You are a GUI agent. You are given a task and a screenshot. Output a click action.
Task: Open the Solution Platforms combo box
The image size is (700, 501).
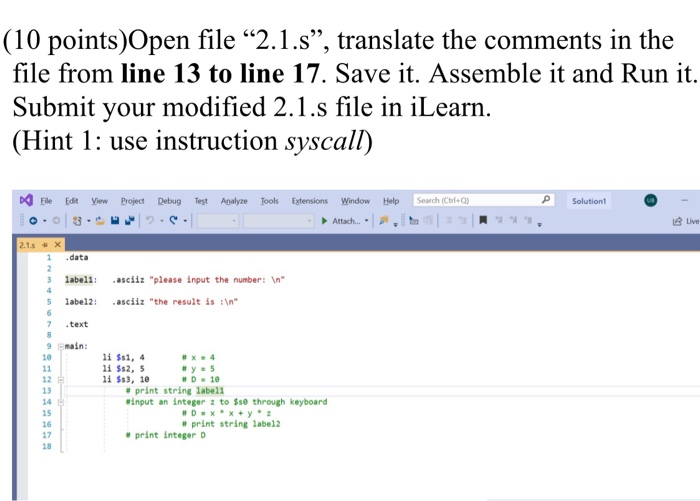(x=278, y=221)
